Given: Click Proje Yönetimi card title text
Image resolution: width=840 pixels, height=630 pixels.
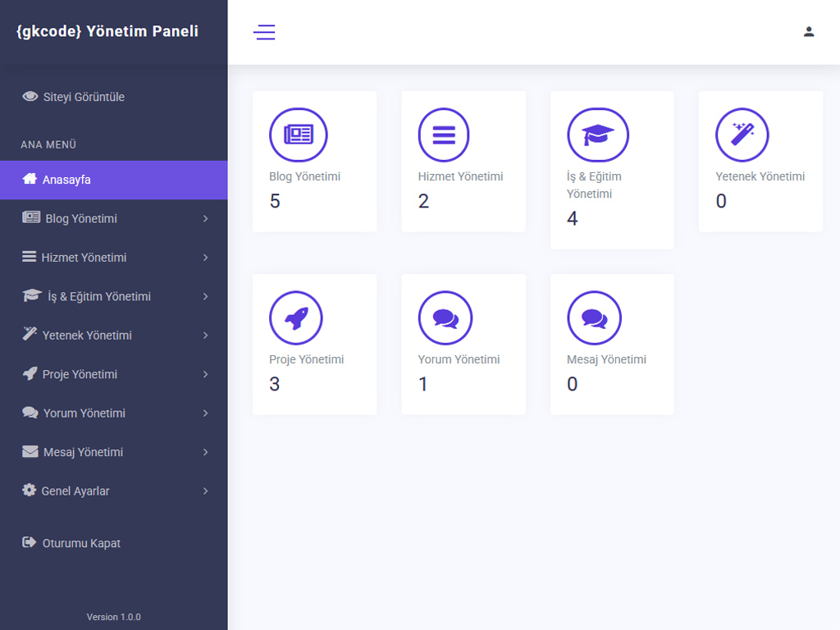Looking at the screenshot, I should (307, 359).
